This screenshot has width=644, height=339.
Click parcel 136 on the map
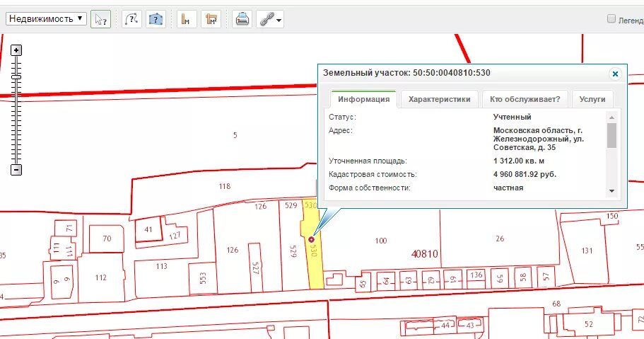click(476, 275)
